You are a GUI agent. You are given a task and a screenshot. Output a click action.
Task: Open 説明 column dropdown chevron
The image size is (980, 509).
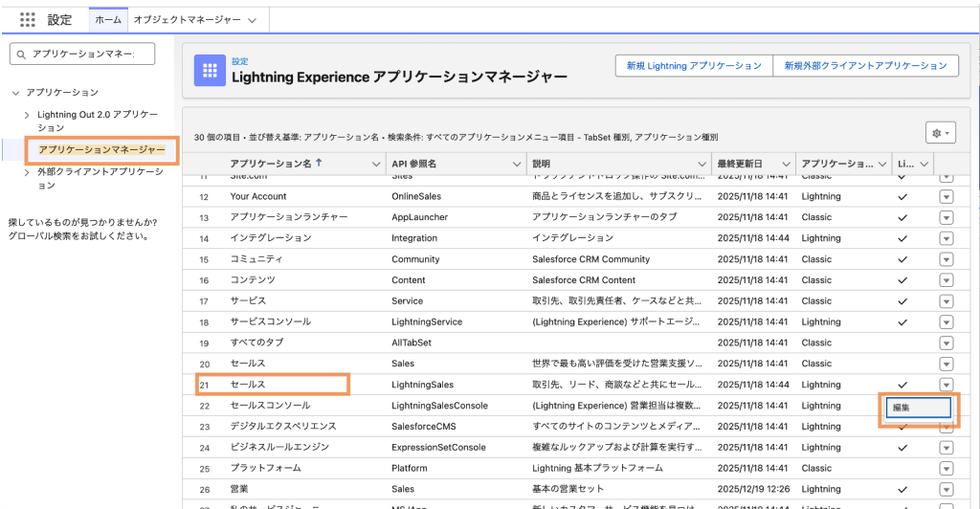[702, 165]
